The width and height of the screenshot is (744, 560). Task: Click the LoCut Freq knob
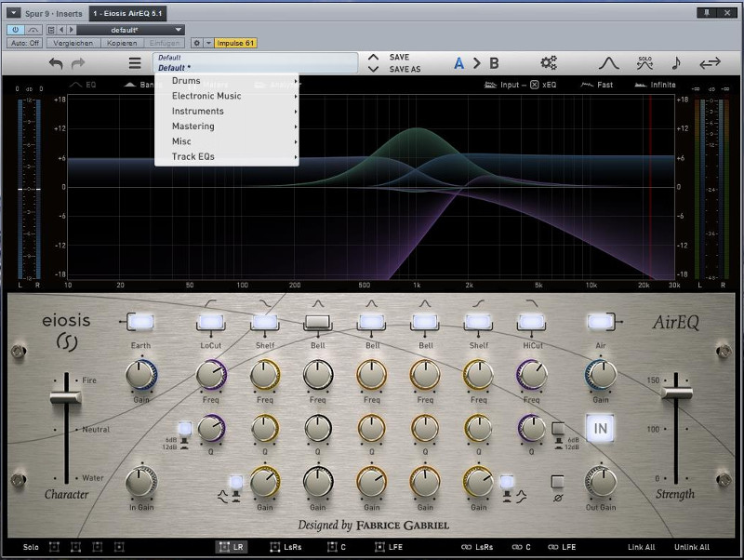click(211, 376)
